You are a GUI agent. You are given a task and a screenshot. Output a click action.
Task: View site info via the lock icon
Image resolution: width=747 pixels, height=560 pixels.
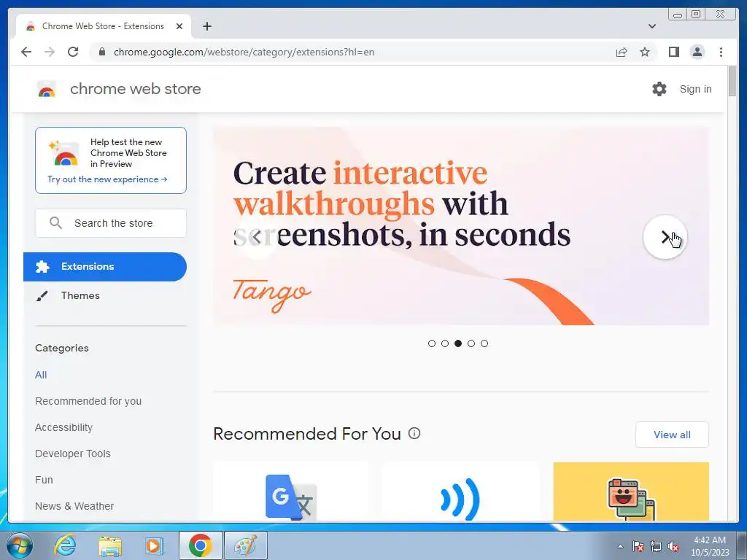click(101, 52)
